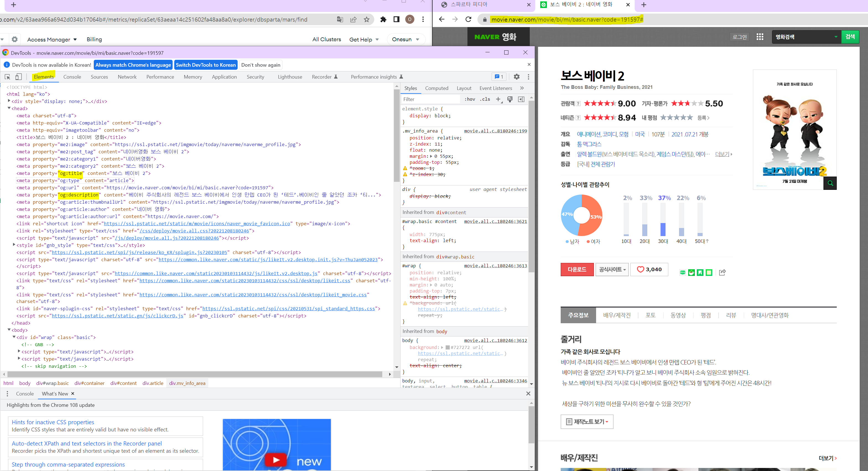This screenshot has width=868, height=471.
Task: Toggle the computed styles sidebar pane
Action: pos(521,99)
